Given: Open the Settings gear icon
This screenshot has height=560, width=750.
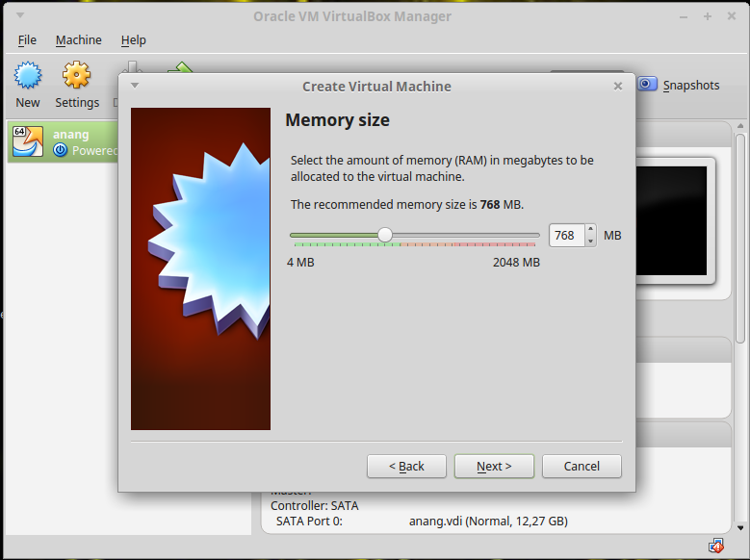Looking at the screenshot, I should (x=76, y=75).
